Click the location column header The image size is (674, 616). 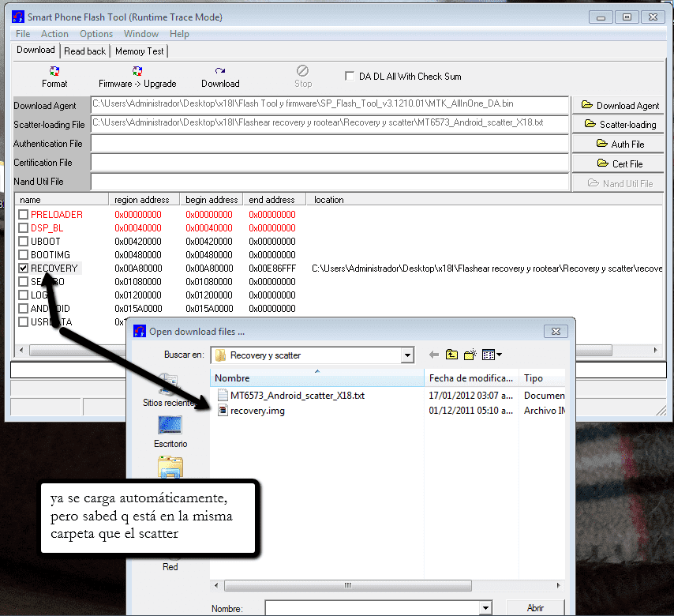click(485, 200)
